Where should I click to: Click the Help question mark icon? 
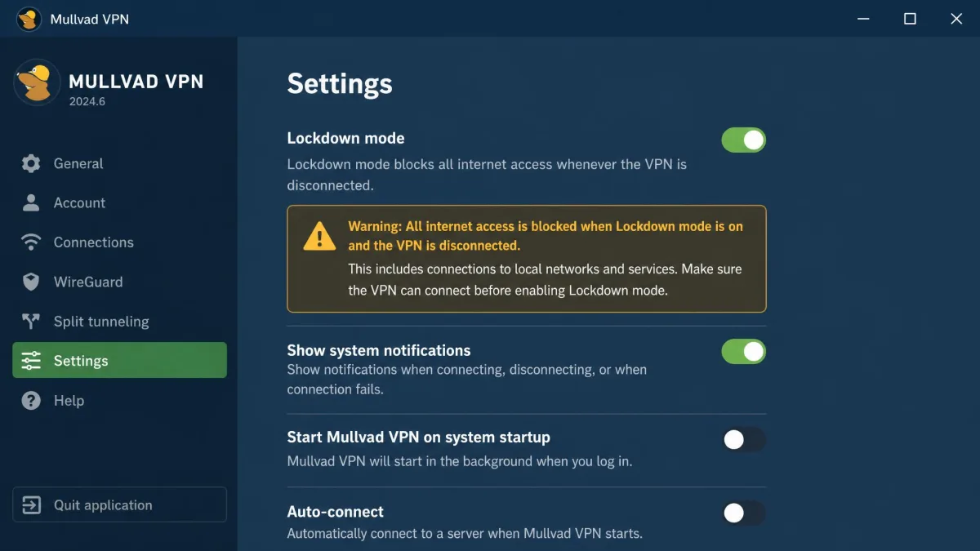[x=31, y=401]
